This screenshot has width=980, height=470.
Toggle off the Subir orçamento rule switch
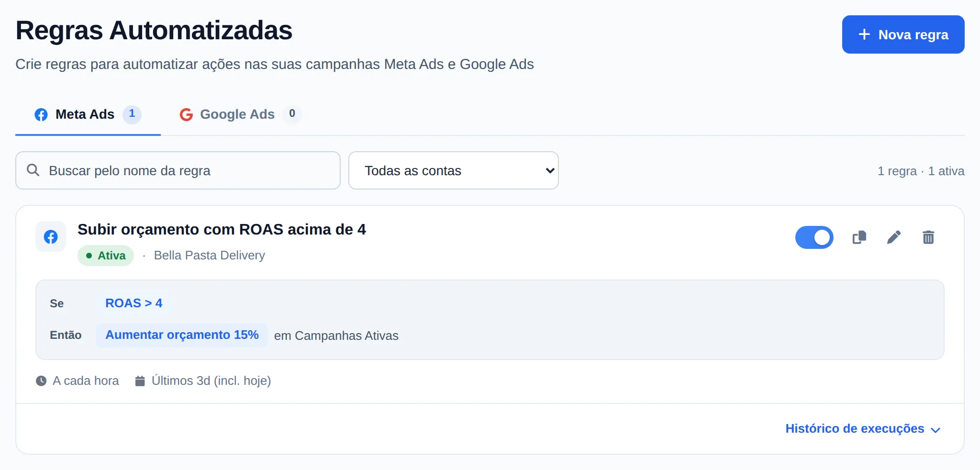(814, 237)
